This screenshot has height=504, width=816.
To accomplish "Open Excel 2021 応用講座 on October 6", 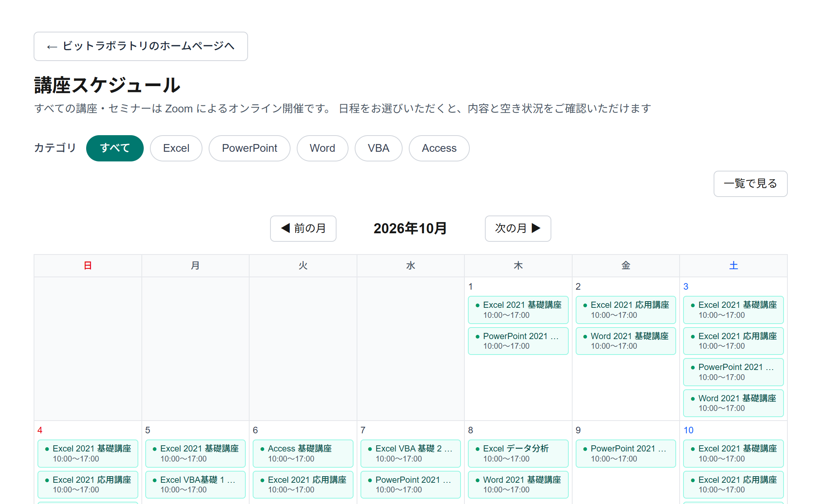I will [303, 485].
